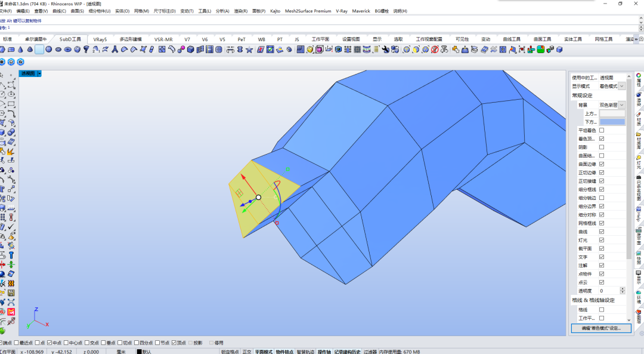Select the blue star icon in toolbar

(249, 50)
